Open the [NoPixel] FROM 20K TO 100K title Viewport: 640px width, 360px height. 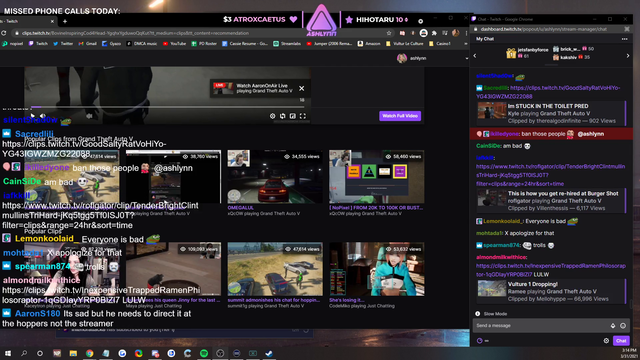click(376, 208)
